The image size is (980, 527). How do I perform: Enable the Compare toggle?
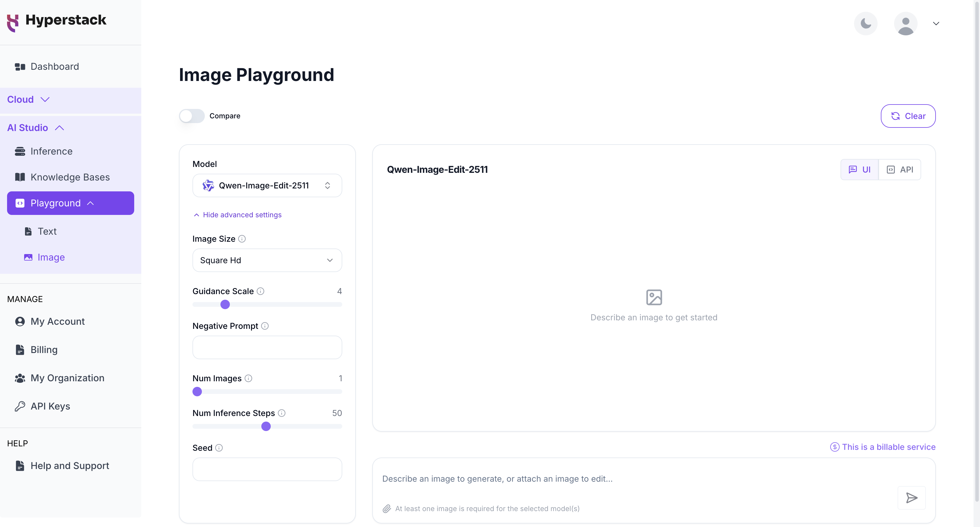point(192,116)
